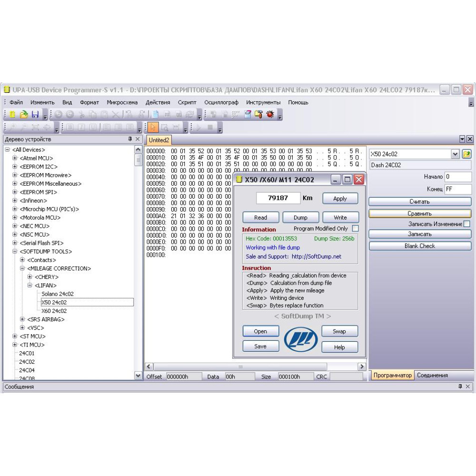
Task: Click the script run play icon
Action: (x=199, y=128)
